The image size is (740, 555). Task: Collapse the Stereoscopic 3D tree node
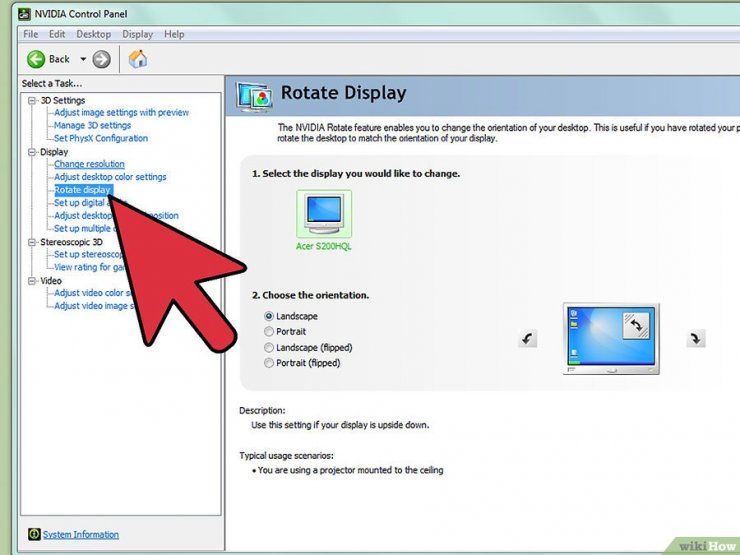[x=32, y=242]
